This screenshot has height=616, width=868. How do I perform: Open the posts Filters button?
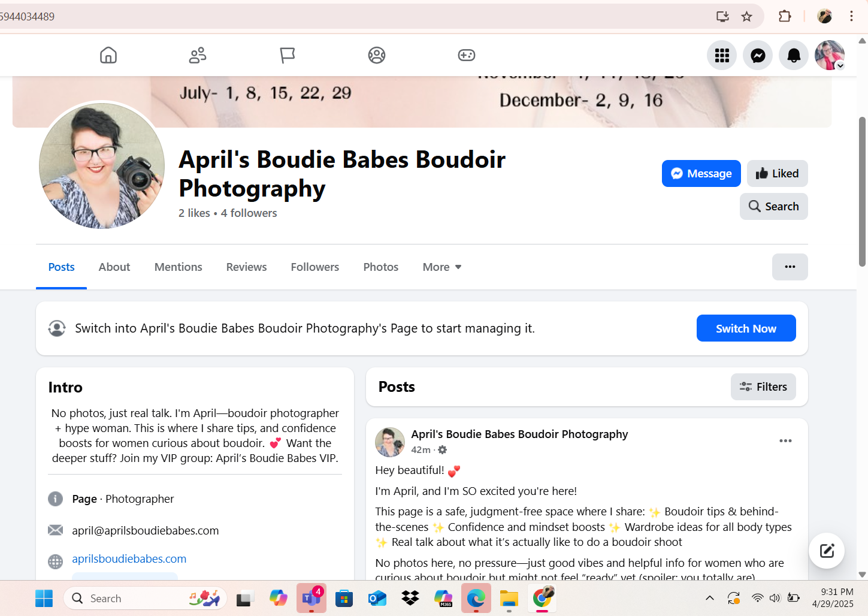(763, 386)
